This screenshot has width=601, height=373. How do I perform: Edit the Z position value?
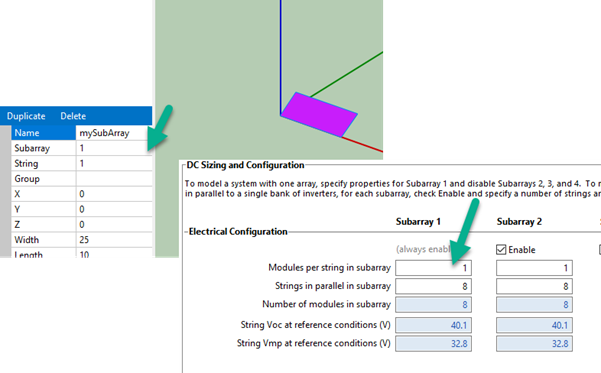point(114,225)
